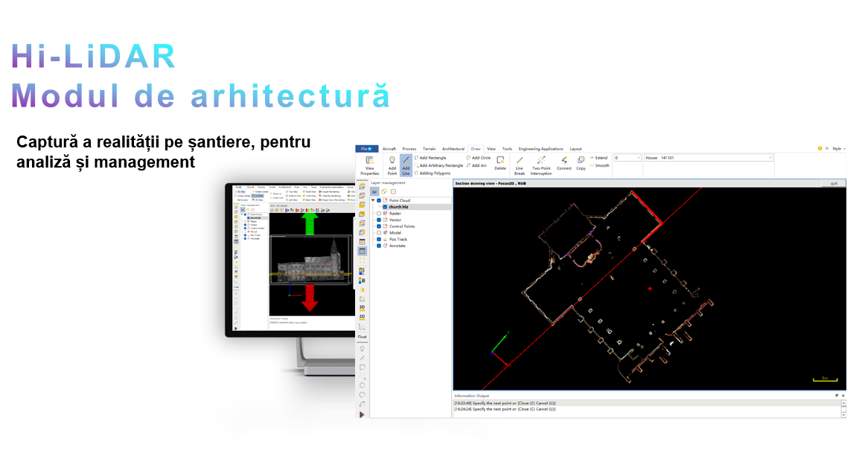This screenshot has width=868, height=458.
Task: Click the first Information Output log line
Action: click(x=647, y=403)
